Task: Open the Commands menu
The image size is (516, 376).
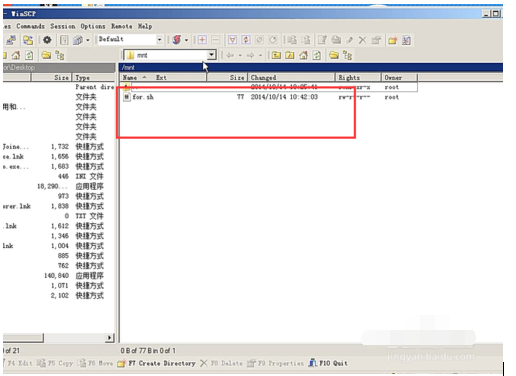Action: (30, 26)
